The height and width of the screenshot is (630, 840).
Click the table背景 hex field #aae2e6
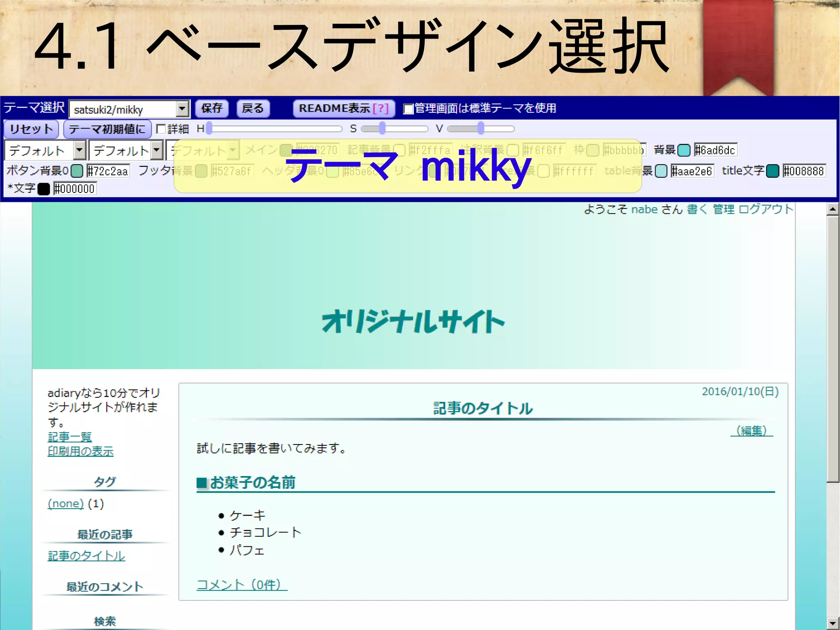[692, 171]
